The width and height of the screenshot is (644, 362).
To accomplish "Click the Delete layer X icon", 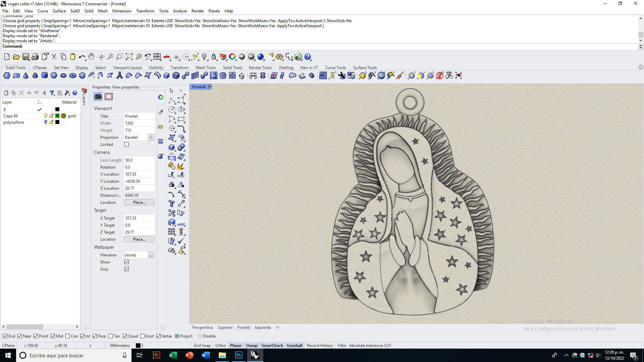I will tap(21, 93).
